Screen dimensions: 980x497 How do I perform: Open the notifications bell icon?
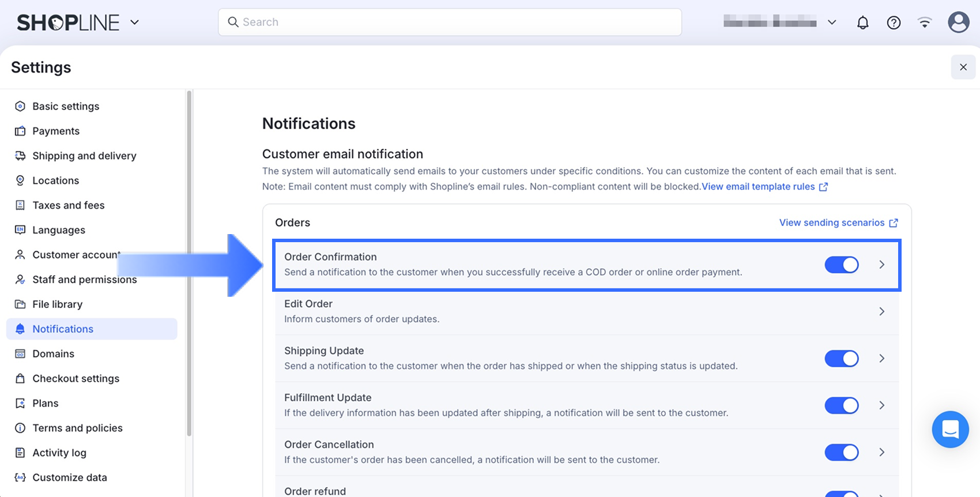click(x=862, y=22)
